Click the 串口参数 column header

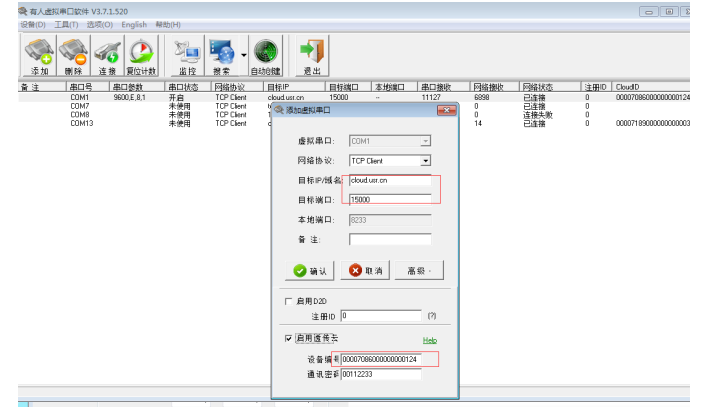(x=137, y=87)
